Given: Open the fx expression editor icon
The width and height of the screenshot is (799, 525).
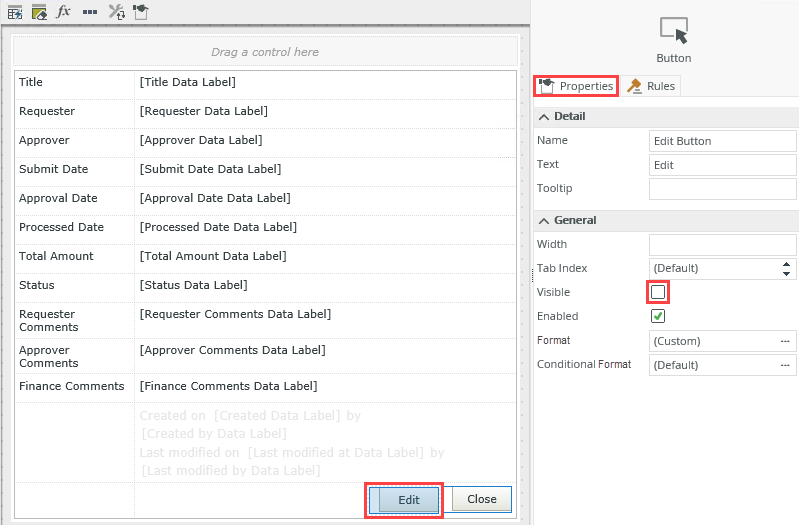Looking at the screenshot, I should [64, 12].
